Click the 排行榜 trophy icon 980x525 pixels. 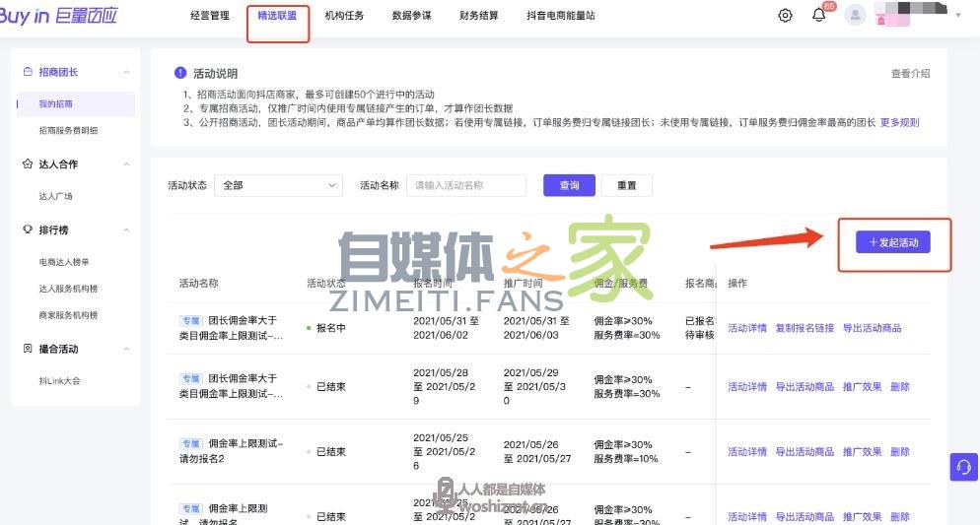(x=28, y=230)
